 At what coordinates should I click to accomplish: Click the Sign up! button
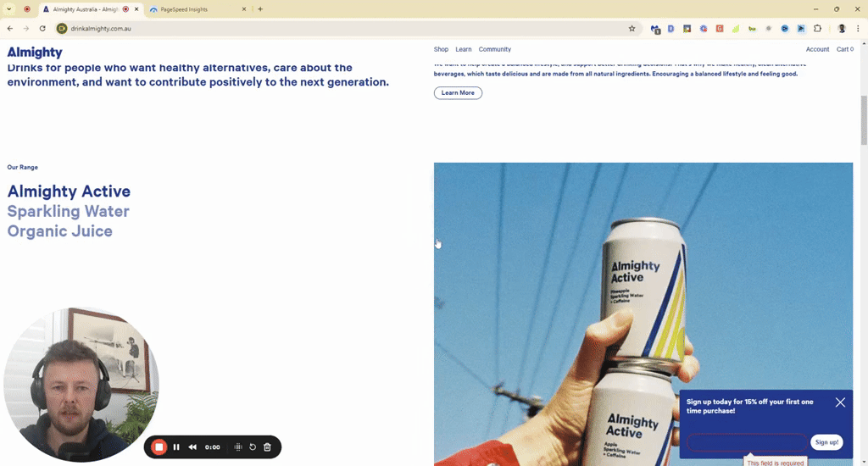[827, 442]
